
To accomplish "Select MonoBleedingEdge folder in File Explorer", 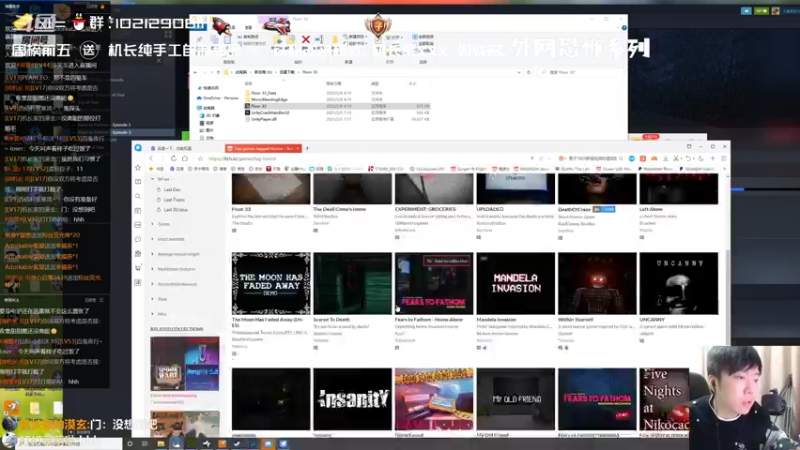I will point(266,99).
